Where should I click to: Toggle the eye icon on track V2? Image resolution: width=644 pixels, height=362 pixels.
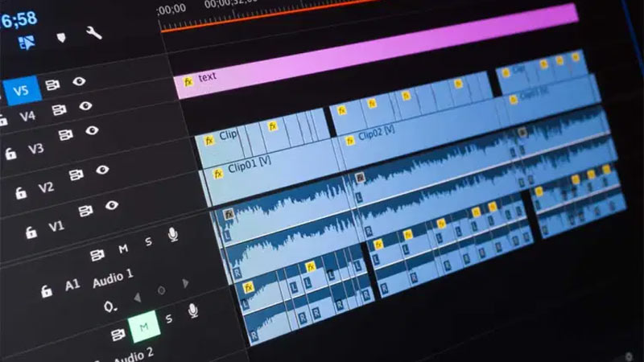pyautogui.click(x=102, y=170)
